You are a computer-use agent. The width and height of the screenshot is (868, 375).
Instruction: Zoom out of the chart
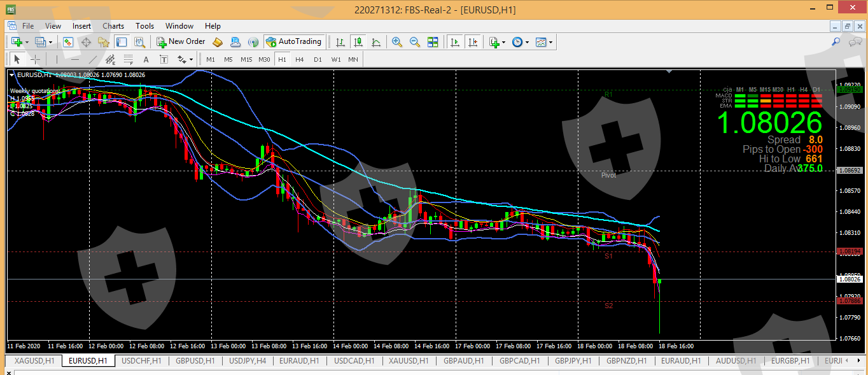pyautogui.click(x=415, y=42)
